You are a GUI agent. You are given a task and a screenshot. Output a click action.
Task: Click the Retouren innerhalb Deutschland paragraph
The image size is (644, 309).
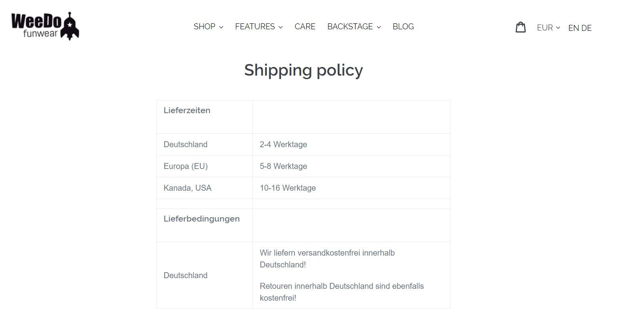click(342, 292)
